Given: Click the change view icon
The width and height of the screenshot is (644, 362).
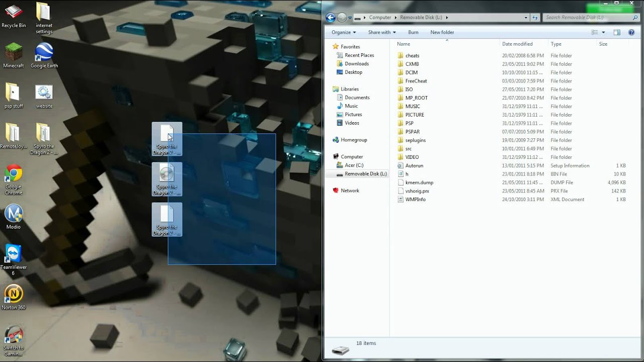Looking at the screenshot, I should coord(595,32).
